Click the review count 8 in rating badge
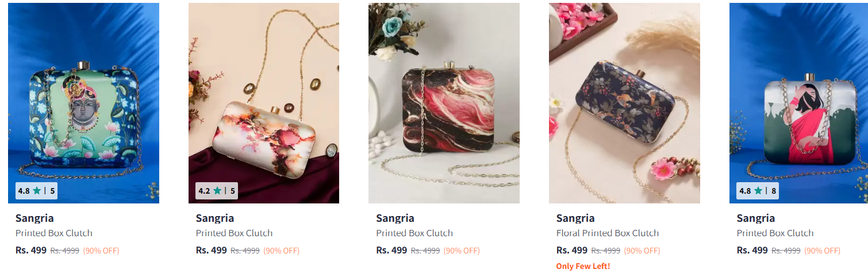 (x=774, y=191)
